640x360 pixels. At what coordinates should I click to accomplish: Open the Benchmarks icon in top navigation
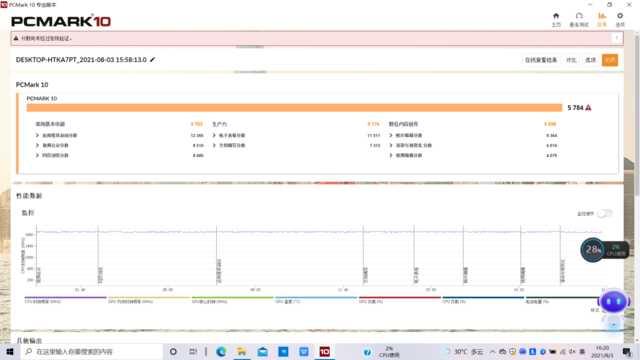coord(579,19)
